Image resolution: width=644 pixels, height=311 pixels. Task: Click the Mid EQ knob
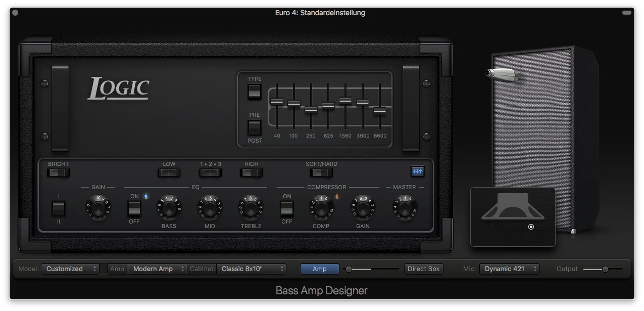point(210,207)
